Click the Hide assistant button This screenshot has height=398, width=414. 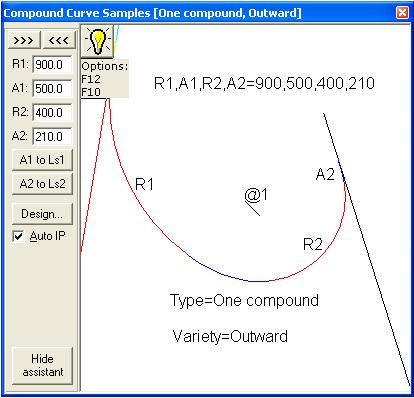point(42,365)
